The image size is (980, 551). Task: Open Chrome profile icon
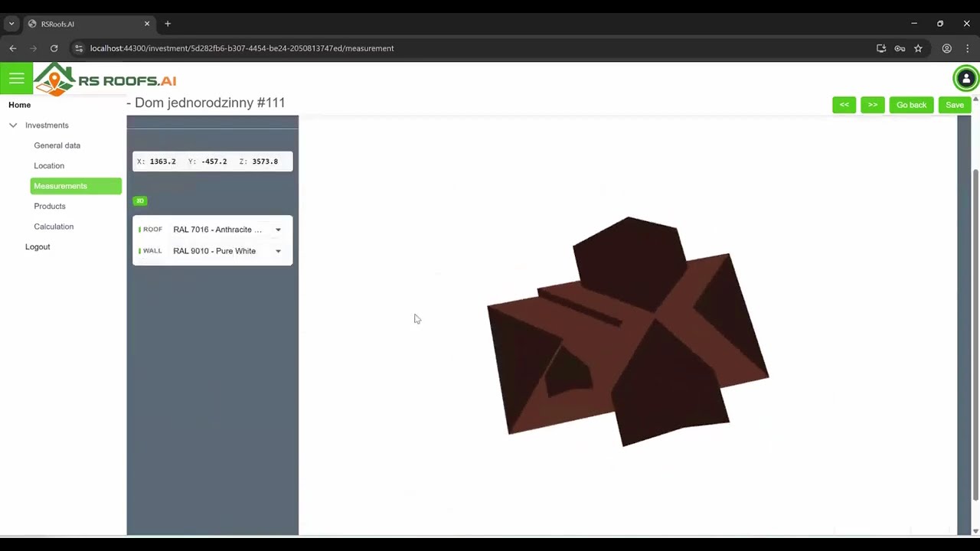click(947, 48)
